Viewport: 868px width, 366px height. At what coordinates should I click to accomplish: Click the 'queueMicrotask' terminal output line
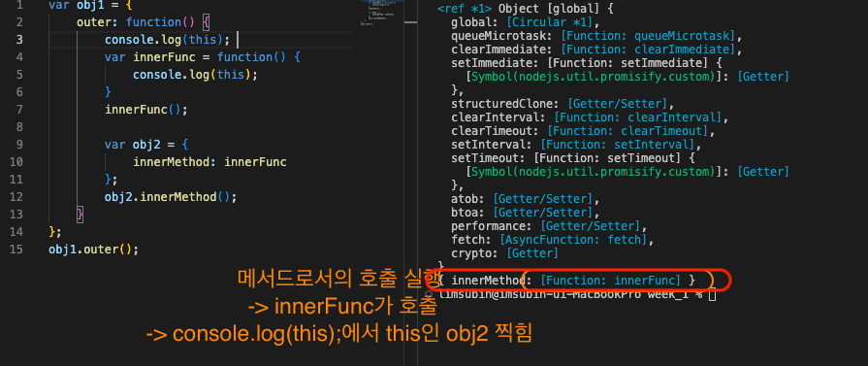point(596,36)
